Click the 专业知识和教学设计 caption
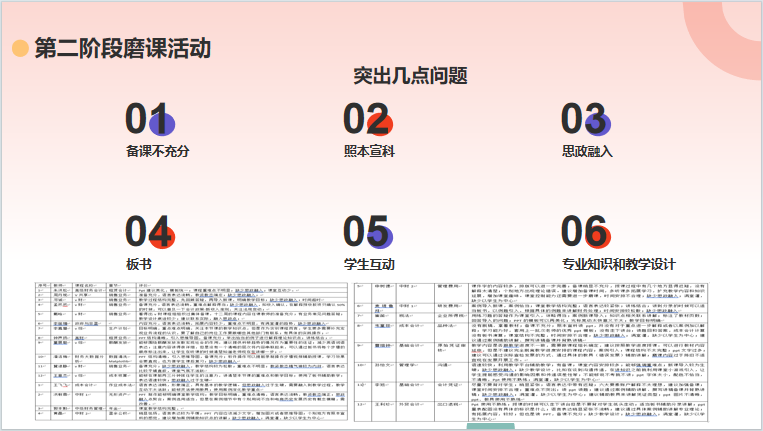This screenshot has height=431, width=763. (618, 265)
